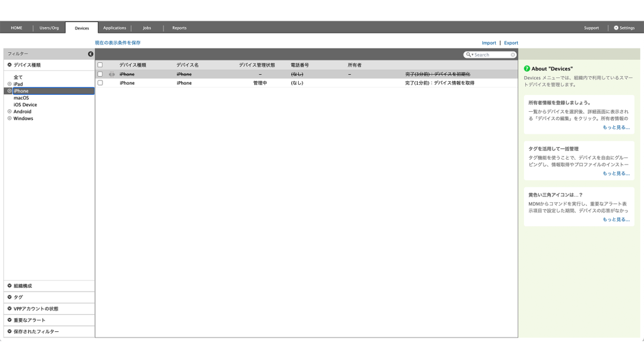This screenshot has height=362, width=644.
Task: Select macOS in the device type filter
Action: point(21,98)
